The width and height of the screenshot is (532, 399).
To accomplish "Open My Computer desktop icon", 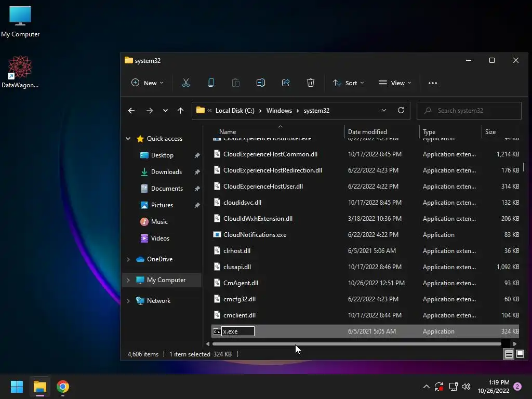I will 20,22.
